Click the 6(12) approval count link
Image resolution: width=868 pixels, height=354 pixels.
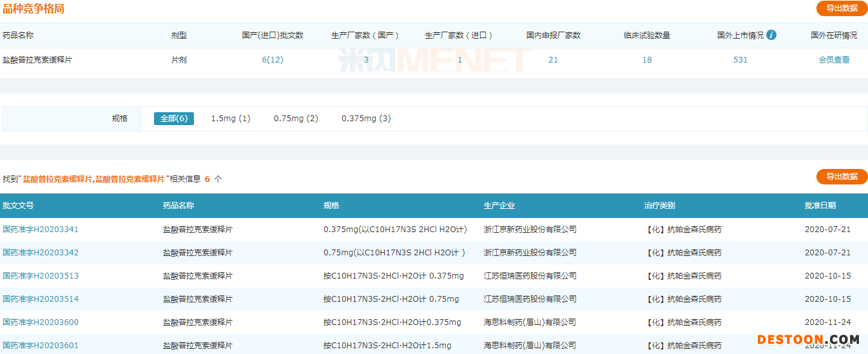(273, 60)
